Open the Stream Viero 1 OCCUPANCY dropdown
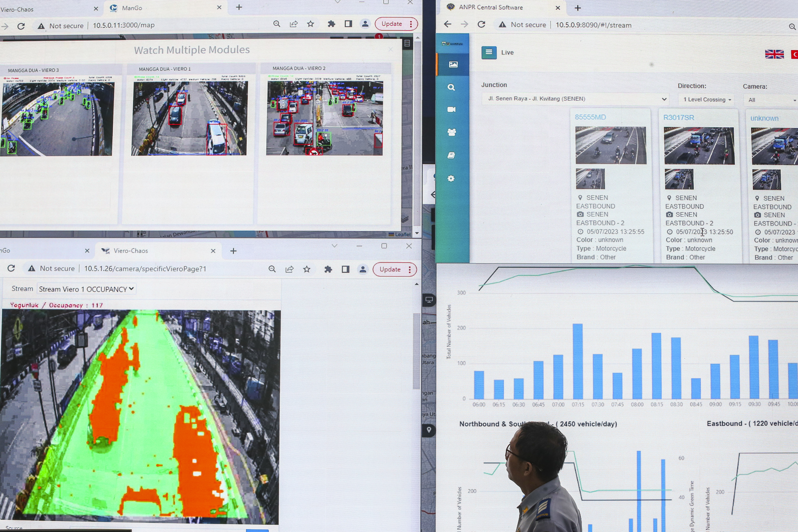This screenshot has width=798, height=532. (x=86, y=289)
